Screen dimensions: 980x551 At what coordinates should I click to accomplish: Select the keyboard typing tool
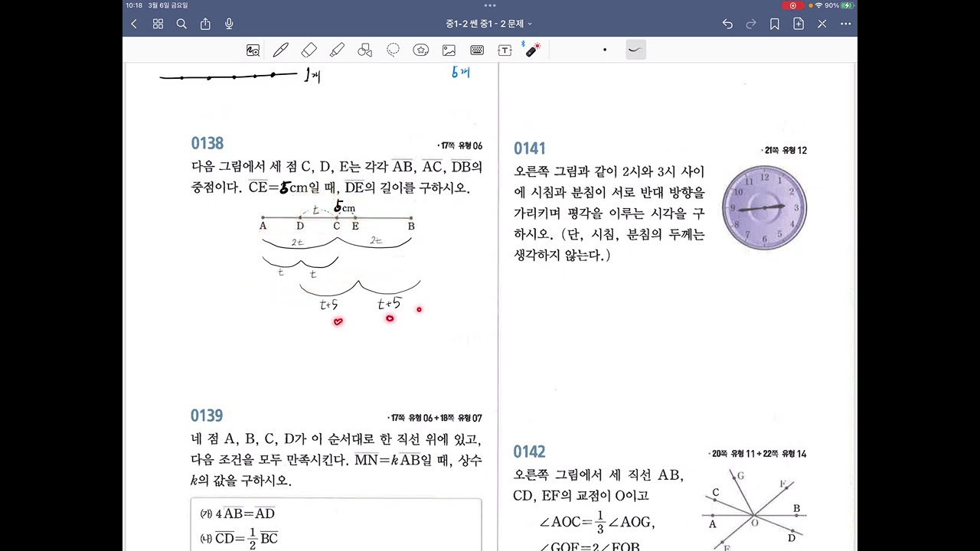477,50
